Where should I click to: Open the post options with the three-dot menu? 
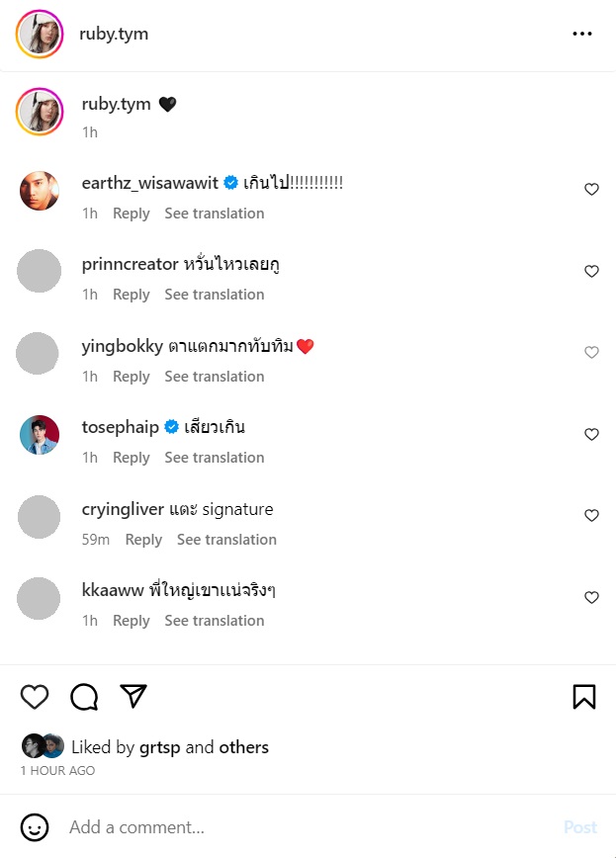click(582, 33)
